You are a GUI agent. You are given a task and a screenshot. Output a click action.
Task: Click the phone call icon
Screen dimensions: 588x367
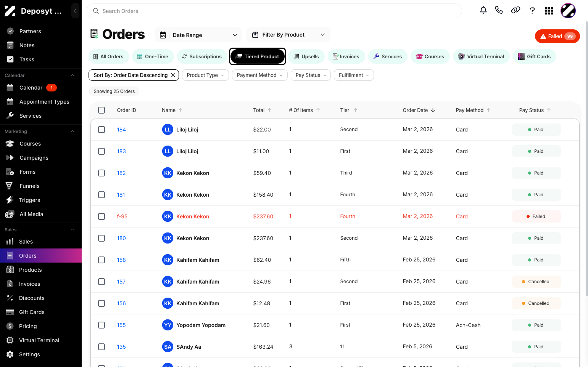(499, 10)
